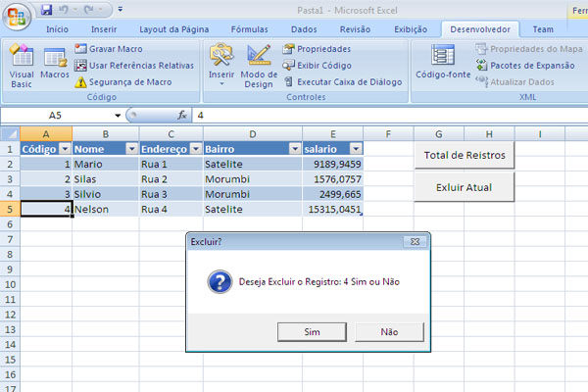Open the Inserir controls gallery
The width and height of the screenshot is (588, 392).
click(221, 65)
